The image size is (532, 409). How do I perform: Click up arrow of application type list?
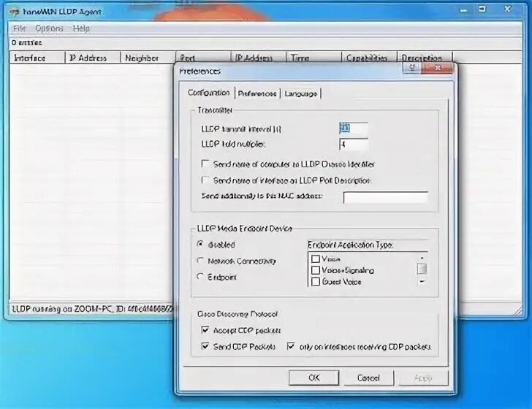pos(422,258)
